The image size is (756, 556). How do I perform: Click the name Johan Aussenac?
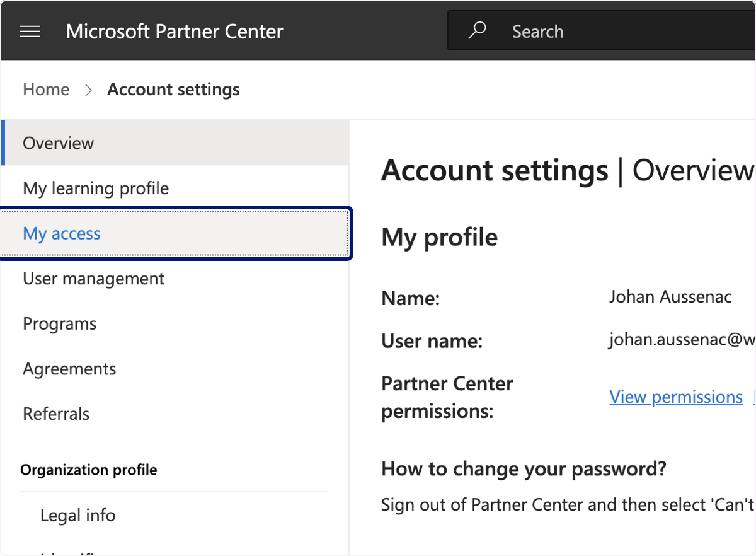(x=670, y=297)
